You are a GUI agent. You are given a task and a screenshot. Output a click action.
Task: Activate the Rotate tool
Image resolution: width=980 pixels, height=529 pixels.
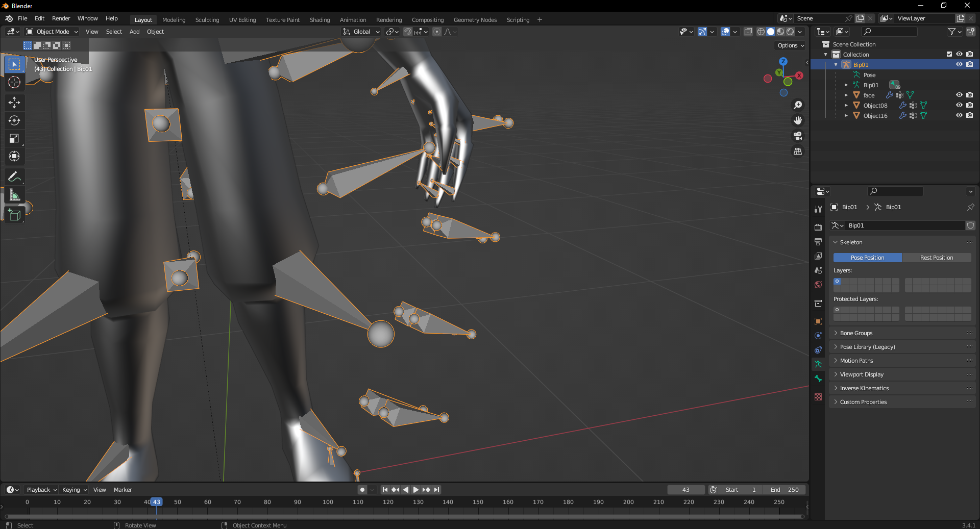coord(14,120)
